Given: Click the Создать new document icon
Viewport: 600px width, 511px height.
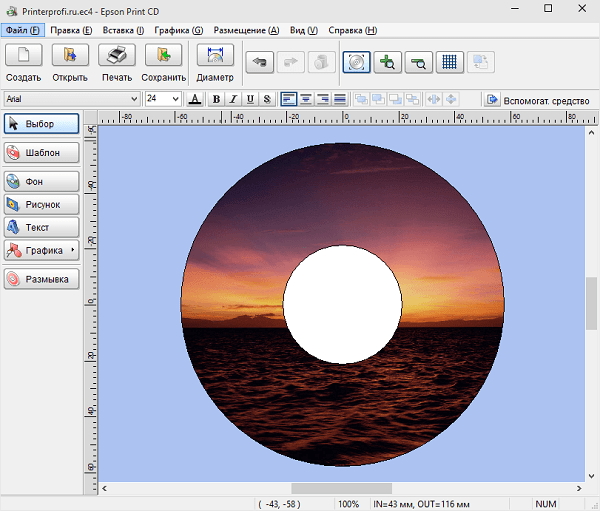Looking at the screenshot, I should [x=23, y=55].
